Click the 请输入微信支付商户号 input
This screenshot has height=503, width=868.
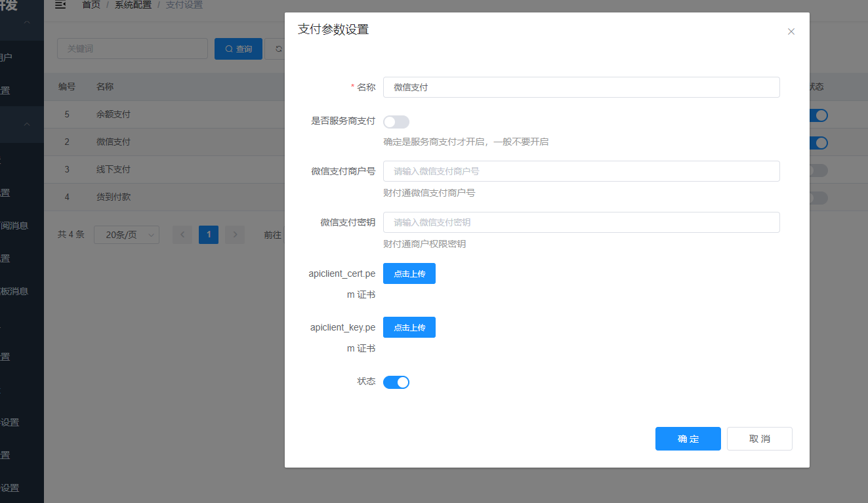click(581, 171)
